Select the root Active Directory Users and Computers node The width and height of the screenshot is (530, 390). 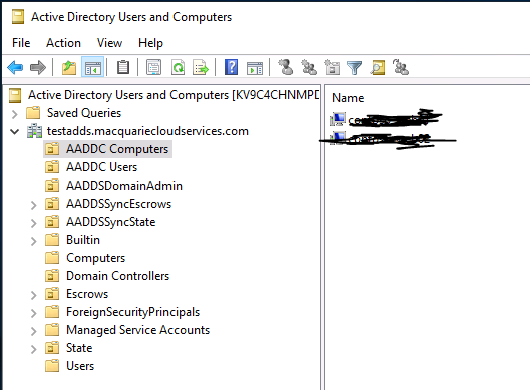click(173, 95)
